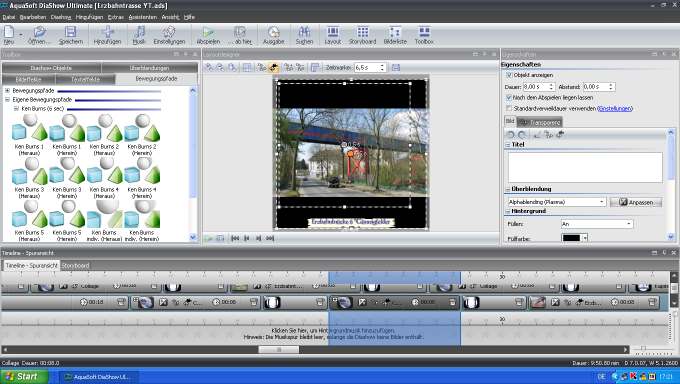This screenshot has height=384, width=680.
Task: Open the Extras menu
Action: pos(116,17)
